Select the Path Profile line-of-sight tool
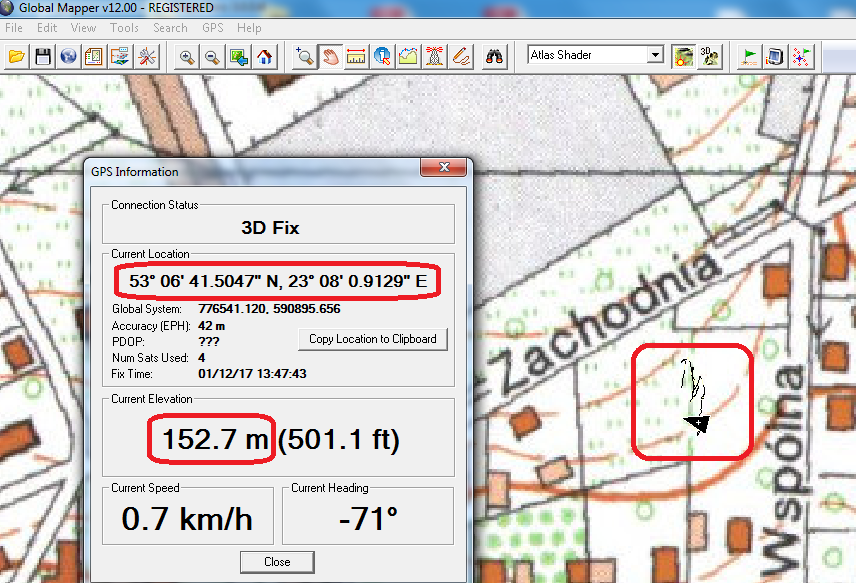 pos(408,56)
